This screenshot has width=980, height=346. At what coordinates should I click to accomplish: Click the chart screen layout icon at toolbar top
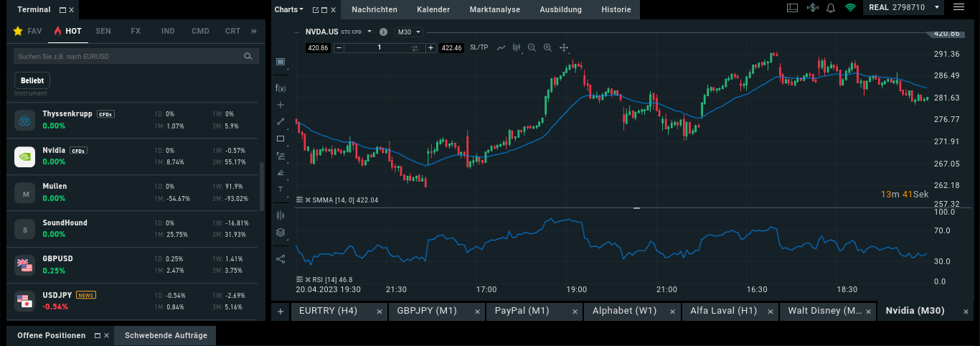(x=281, y=62)
